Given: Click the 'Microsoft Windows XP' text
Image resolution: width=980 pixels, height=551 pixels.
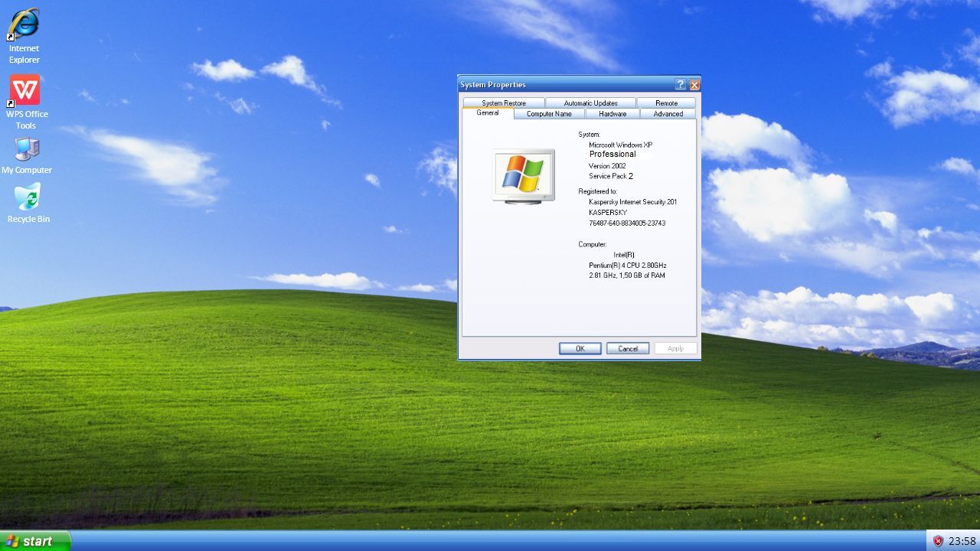Looking at the screenshot, I should 620,145.
